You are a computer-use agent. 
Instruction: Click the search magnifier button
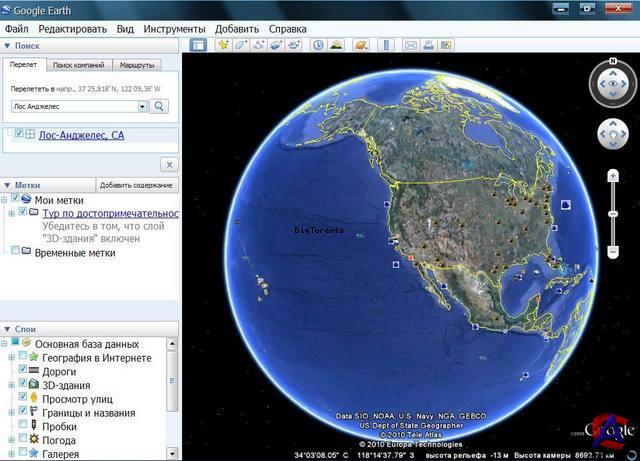click(x=160, y=105)
